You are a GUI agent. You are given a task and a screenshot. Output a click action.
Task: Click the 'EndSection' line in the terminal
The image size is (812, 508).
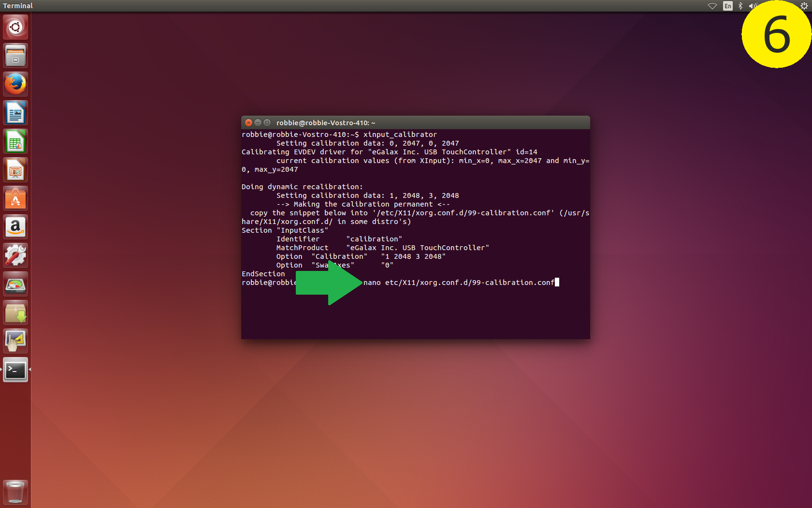263,274
